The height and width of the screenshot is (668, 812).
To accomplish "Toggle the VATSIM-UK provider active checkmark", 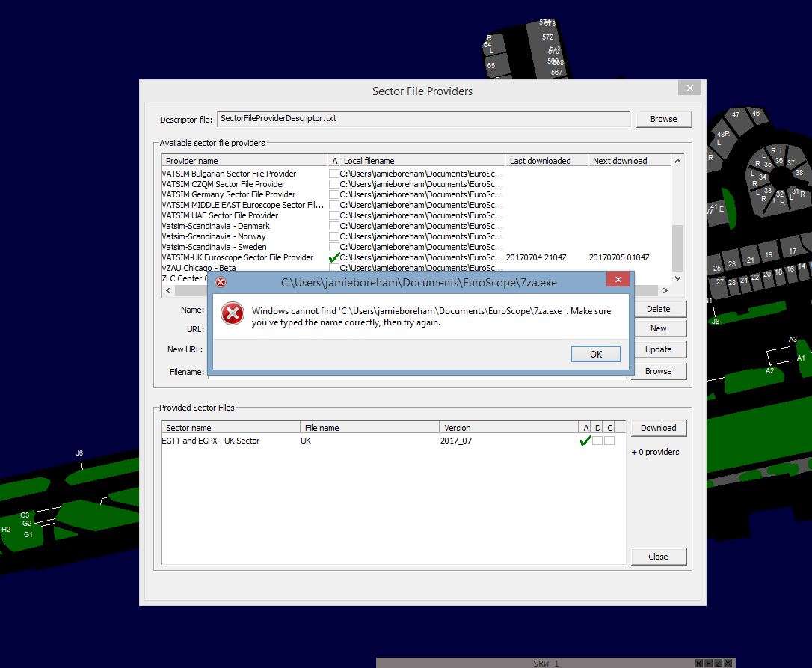I will (x=334, y=257).
